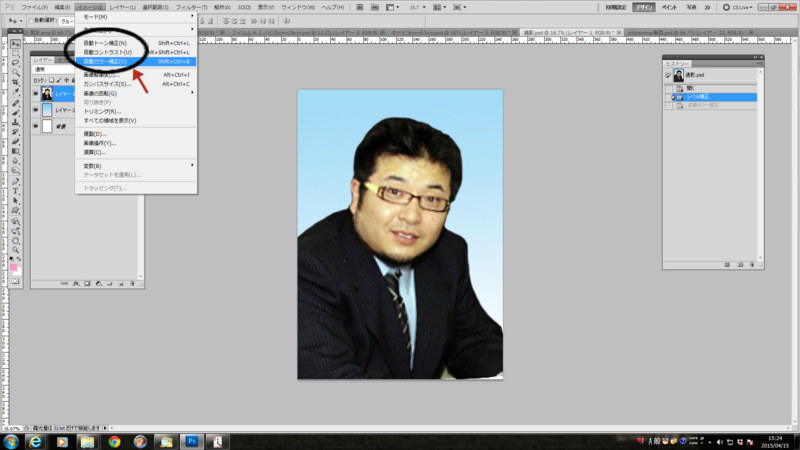Select the Move tool in the toolbox
This screenshot has width=800, height=450.
pyautogui.click(x=15, y=44)
